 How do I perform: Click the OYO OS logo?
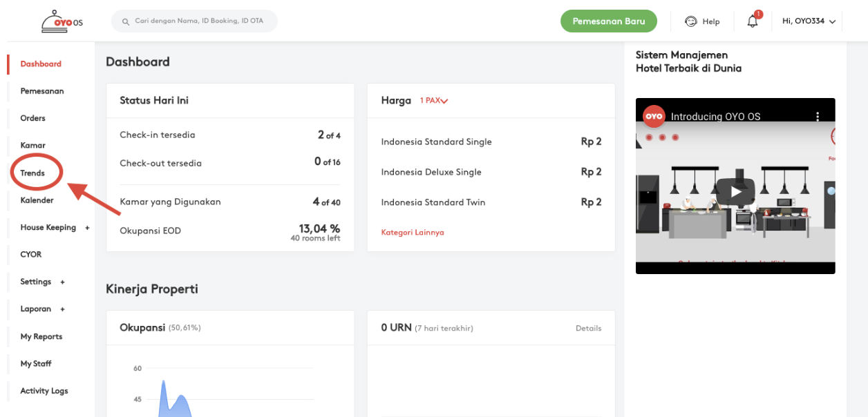pos(62,21)
